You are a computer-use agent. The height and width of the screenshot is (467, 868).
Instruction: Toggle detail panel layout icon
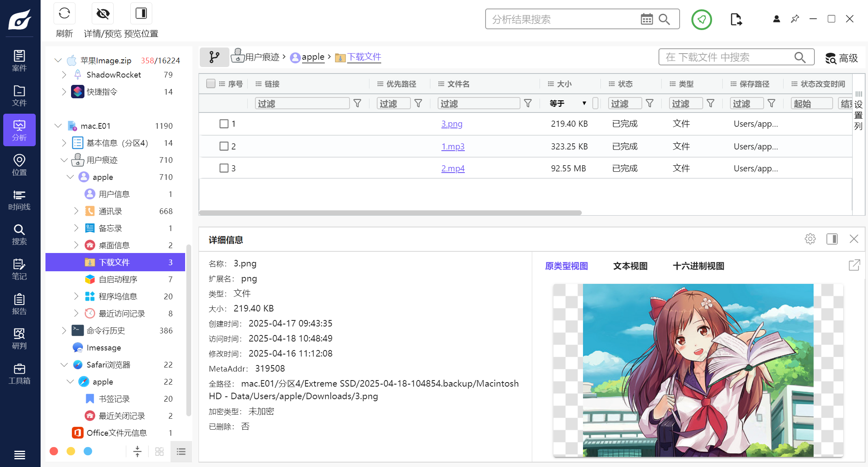[832, 239]
